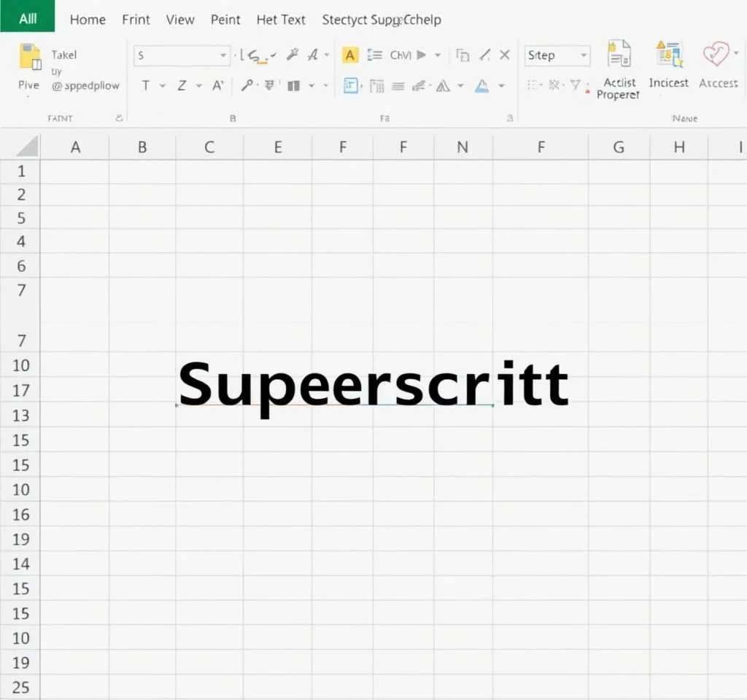This screenshot has width=747, height=700.
Task: Click the blue triangle fill icon
Action: coord(481,86)
